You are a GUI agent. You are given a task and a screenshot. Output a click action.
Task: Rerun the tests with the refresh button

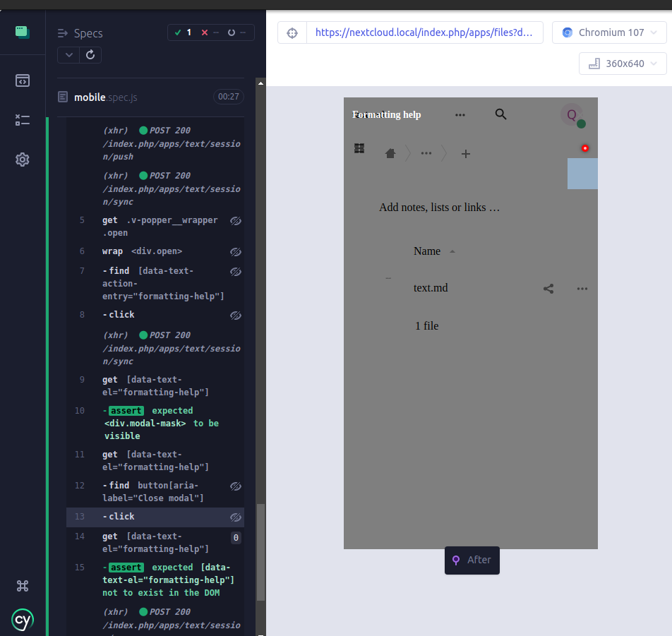coord(90,54)
